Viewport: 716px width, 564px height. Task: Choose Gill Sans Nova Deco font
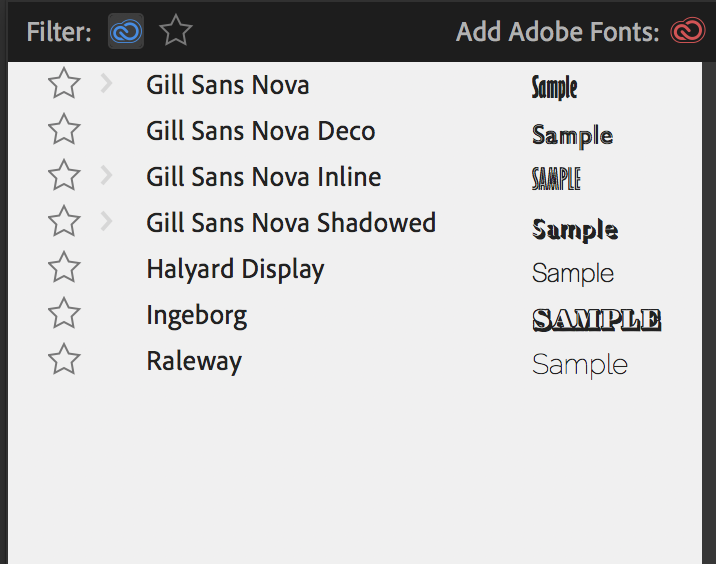click(x=261, y=131)
